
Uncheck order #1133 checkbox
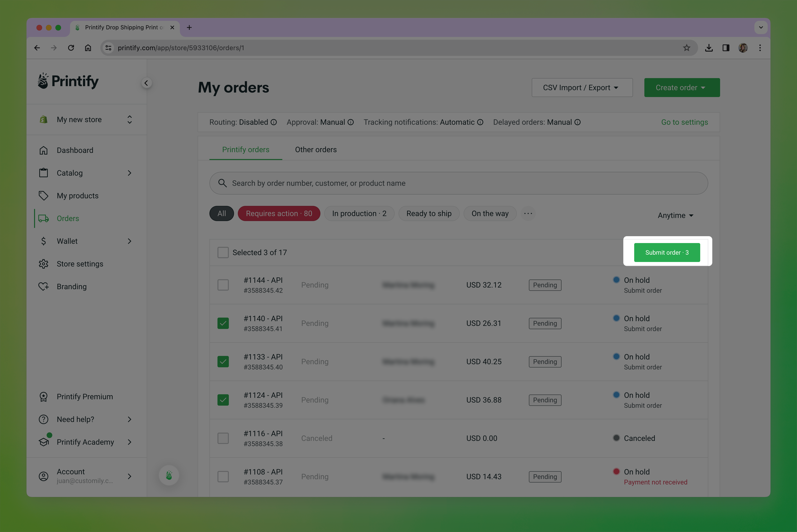click(223, 362)
